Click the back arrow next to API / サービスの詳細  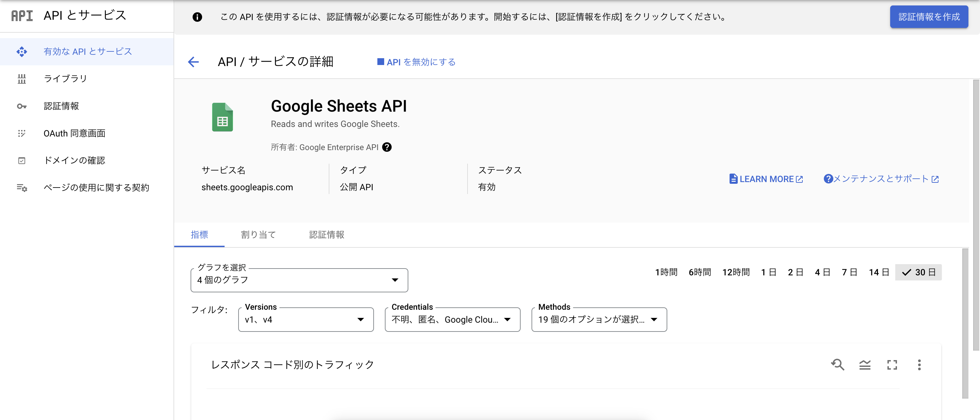point(193,62)
